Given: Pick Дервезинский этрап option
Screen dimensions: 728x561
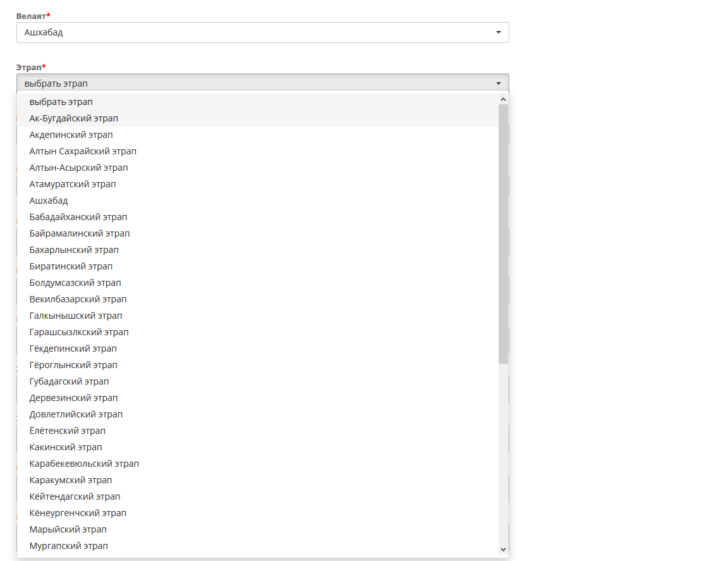Looking at the screenshot, I should 258,398.
